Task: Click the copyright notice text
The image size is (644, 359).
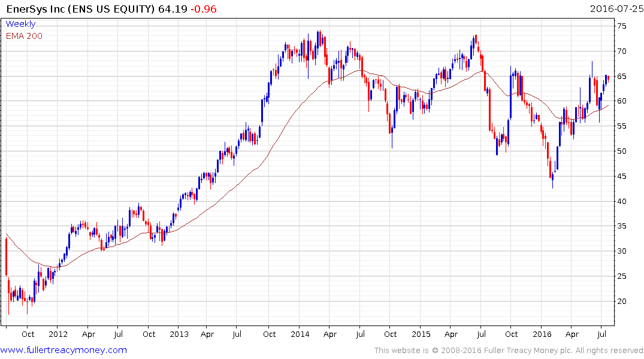Action: [x=509, y=351]
